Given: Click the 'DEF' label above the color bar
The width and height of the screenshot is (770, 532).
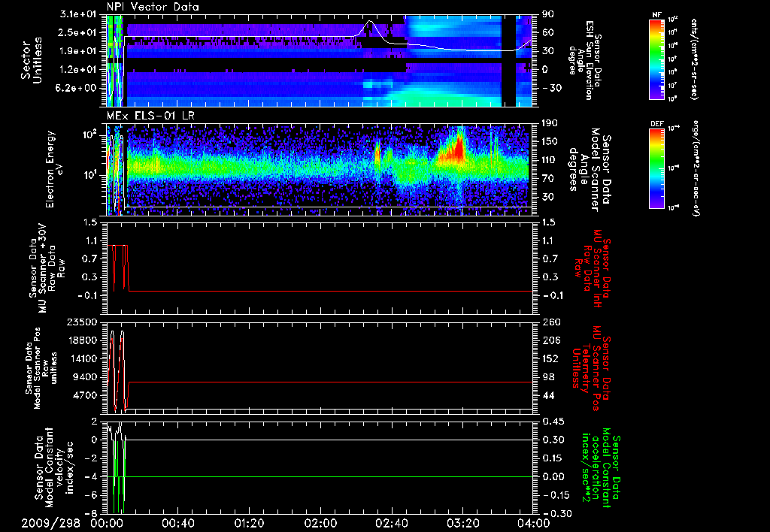Looking at the screenshot, I should 656,124.
